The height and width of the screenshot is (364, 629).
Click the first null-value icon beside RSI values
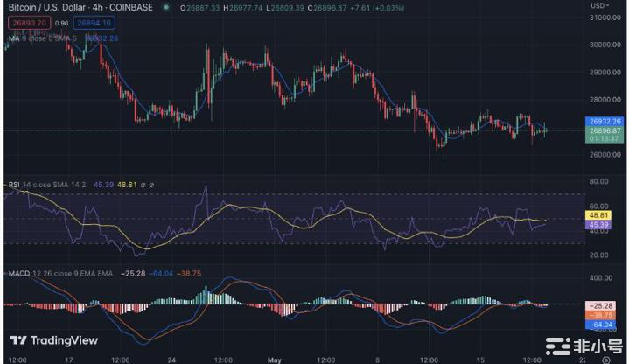coord(143,185)
